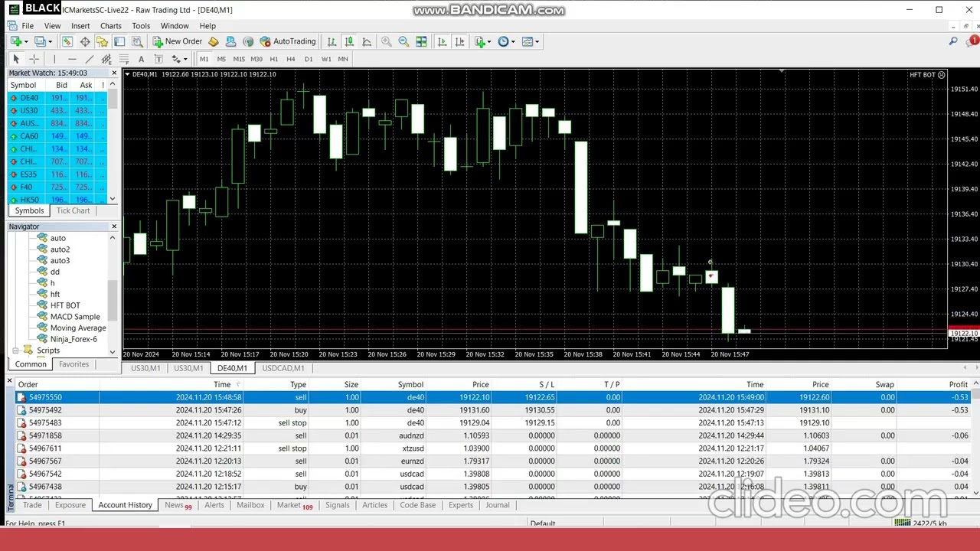Select Ninja_Forex-6 in Navigator
Image resolution: width=980 pixels, height=551 pixels.
[x=73, y=339]
